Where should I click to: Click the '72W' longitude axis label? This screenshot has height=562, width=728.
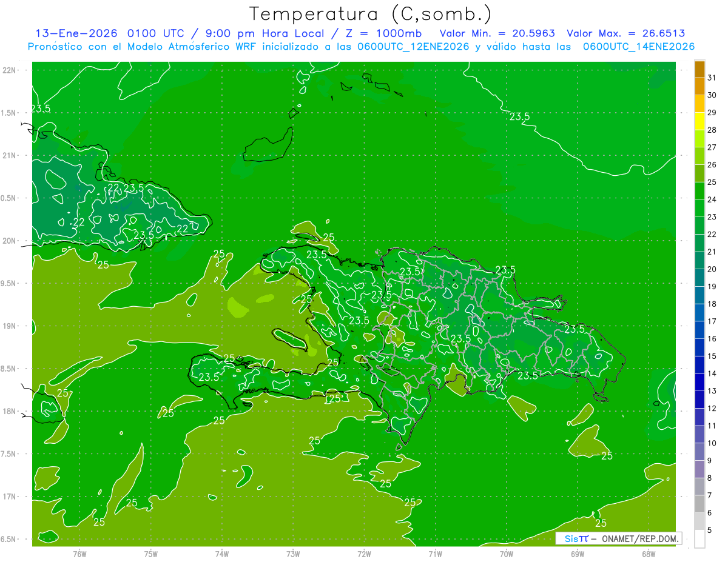coord(364,554)
